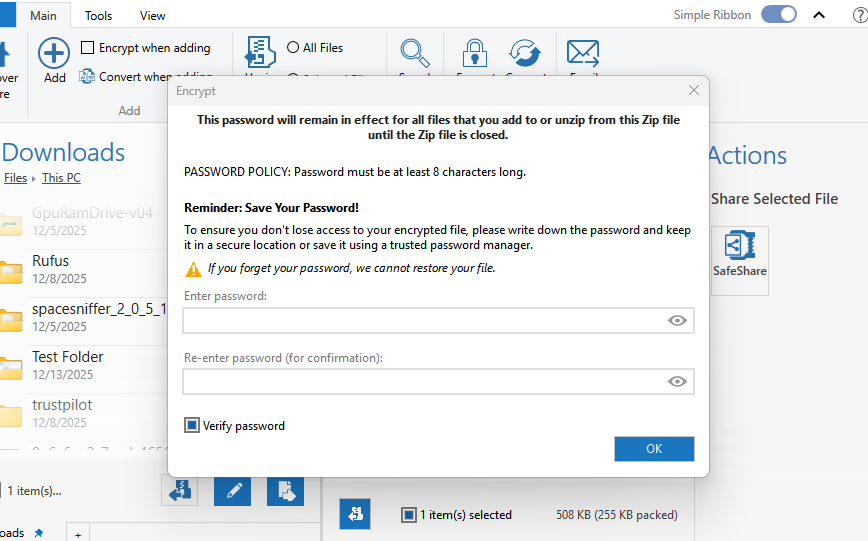Click into the Enter password field
This screenshot has width=868, height=541.
(x=420, y=321)
